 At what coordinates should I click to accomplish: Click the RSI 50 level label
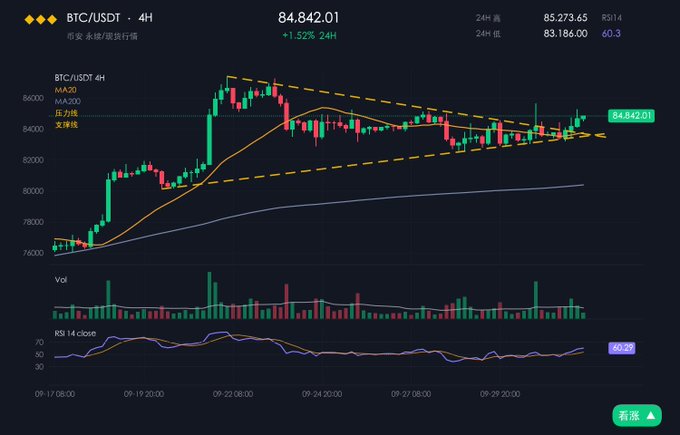coord(39,354)
